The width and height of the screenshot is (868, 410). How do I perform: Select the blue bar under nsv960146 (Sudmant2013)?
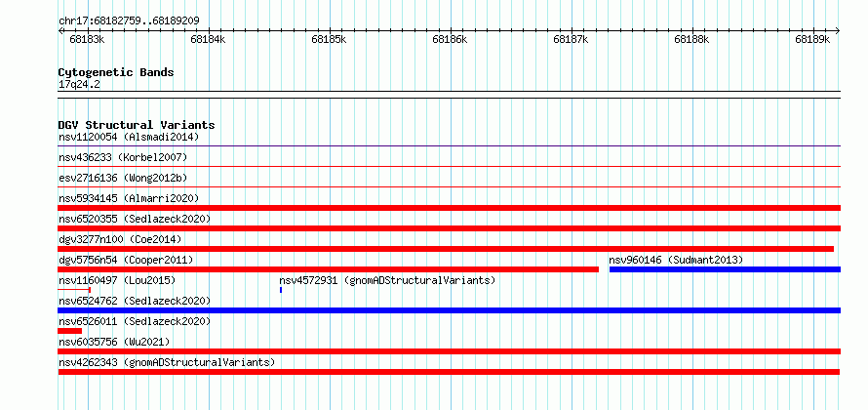coord(725,269)
